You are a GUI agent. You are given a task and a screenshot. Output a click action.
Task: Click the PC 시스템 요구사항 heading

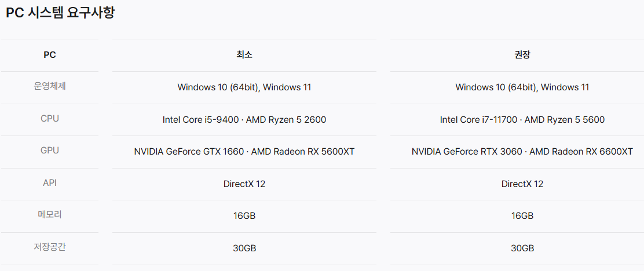(60, 13)
